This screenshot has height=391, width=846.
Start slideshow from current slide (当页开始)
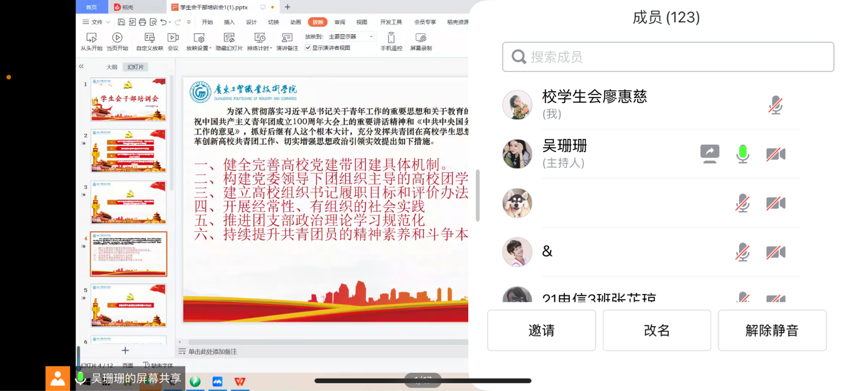click(x=117, y=42)
